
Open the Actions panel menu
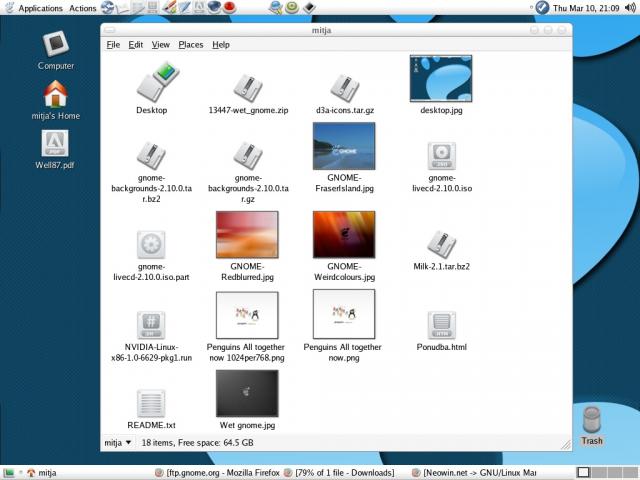[x=82, y=8]
